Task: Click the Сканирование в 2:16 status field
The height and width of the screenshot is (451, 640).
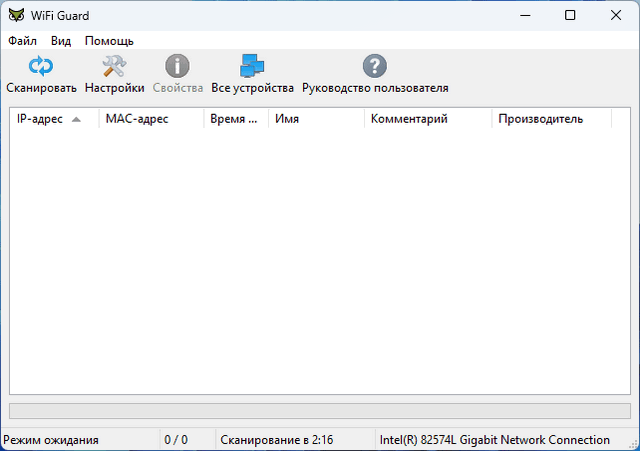Action: coord(276,440)
